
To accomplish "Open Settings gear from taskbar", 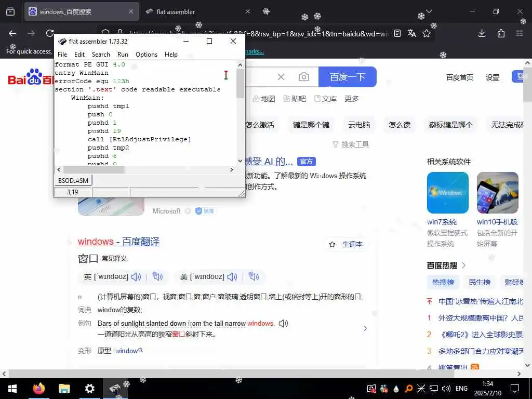I will pyautogui.click(x=89, y=389).
